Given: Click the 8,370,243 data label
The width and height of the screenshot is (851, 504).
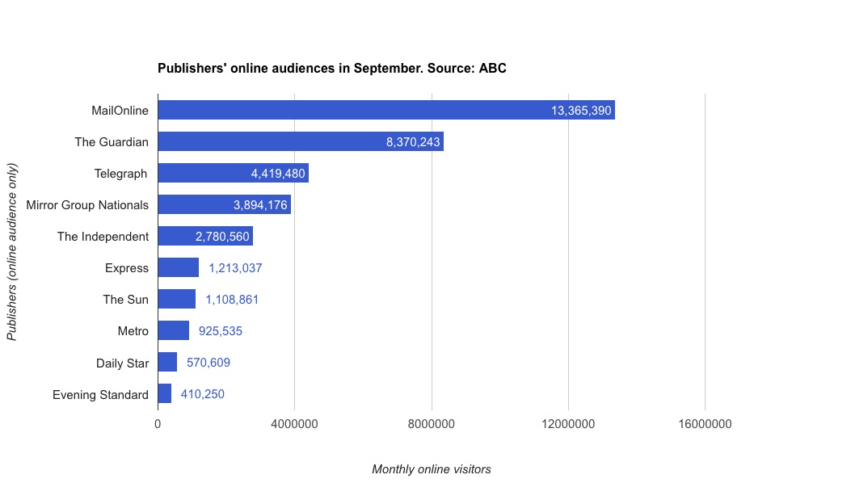Looking at the screenshot, I should [412, 142].
